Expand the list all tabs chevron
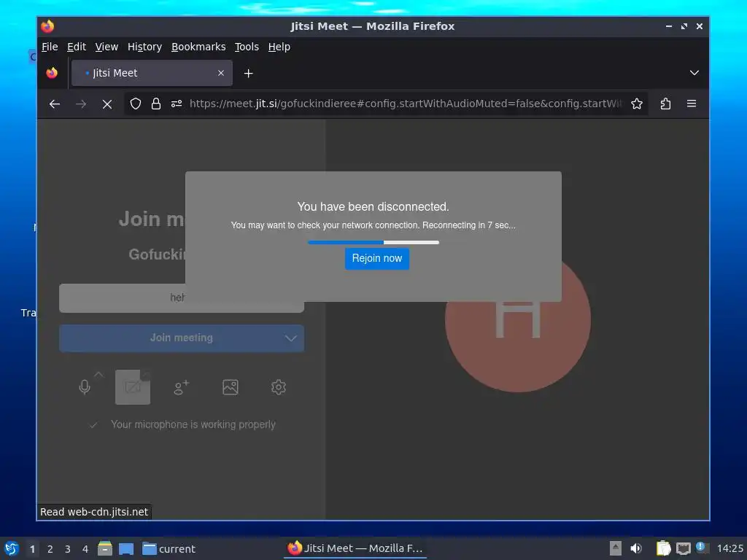 pos(694,73)
